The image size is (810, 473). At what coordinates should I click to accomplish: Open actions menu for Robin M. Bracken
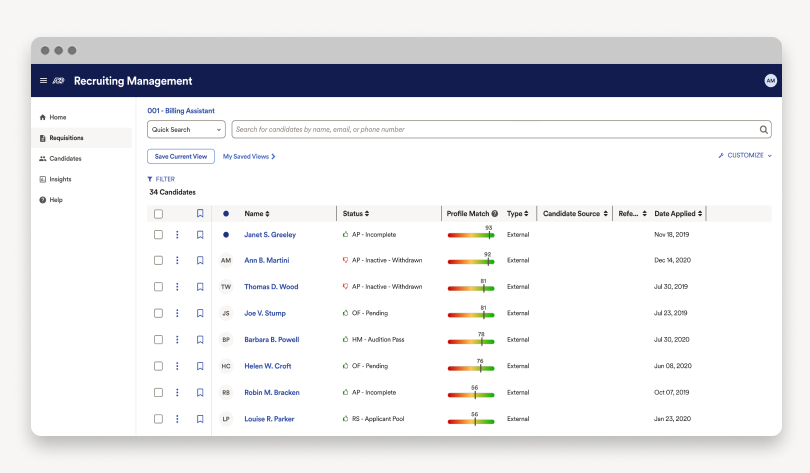(177, 392)
